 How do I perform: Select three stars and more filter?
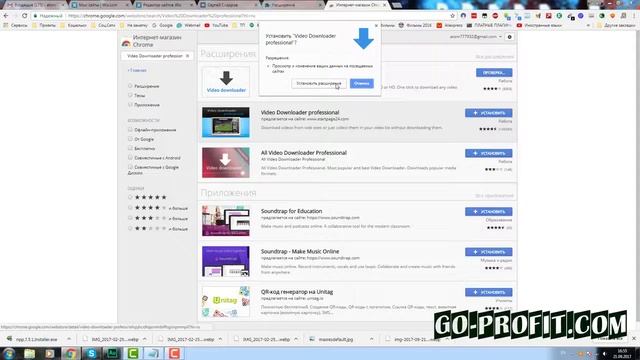pos(130,218)
